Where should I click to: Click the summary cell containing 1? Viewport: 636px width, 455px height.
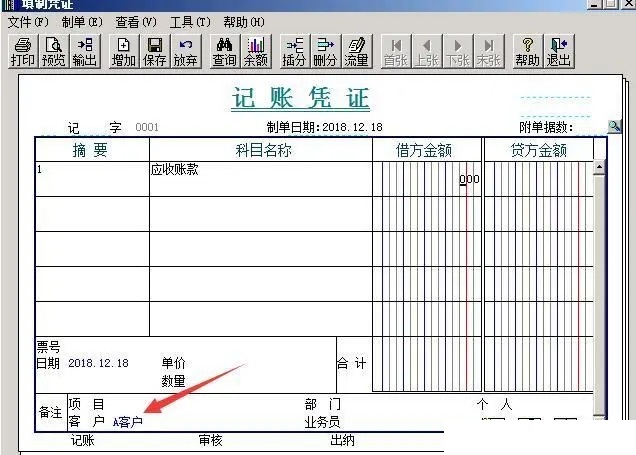[92, 179]
